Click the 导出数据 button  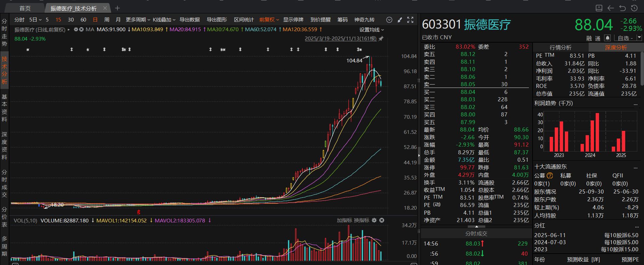pos(190,20)
